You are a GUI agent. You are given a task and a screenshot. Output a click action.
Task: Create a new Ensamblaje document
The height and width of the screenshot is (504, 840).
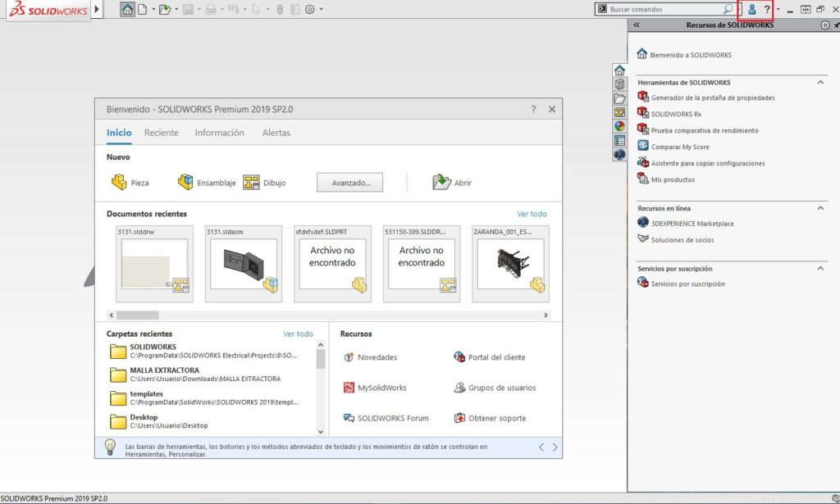pyautogui.click(x=207, y=183)
